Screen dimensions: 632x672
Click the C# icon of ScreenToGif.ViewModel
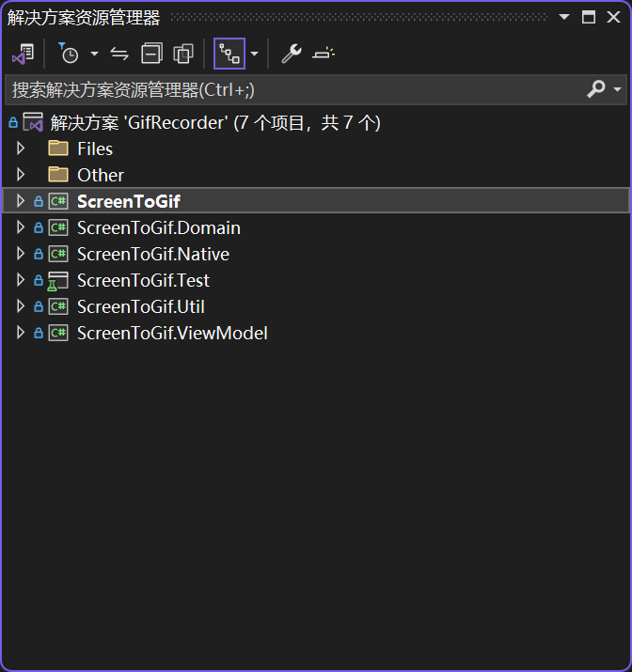point(58,333)
